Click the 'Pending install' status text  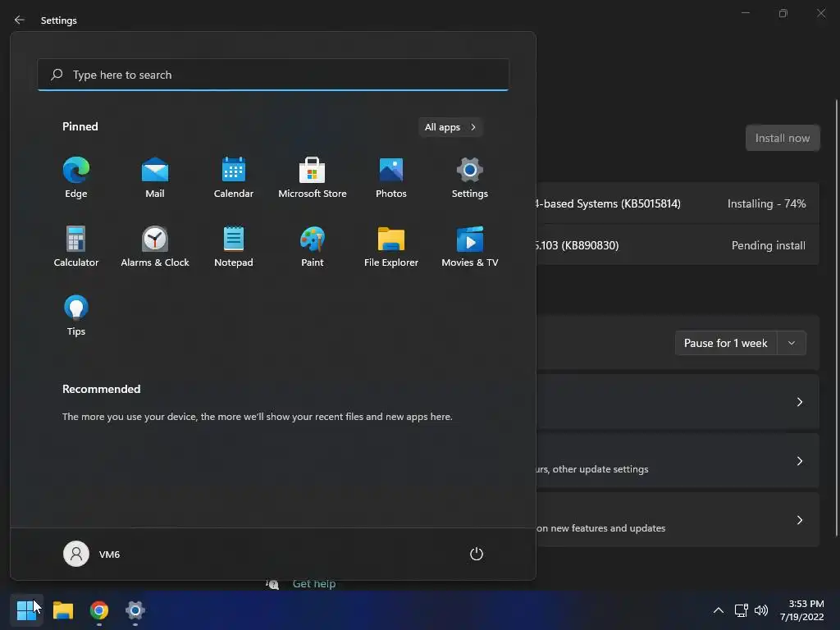(768, 245)
